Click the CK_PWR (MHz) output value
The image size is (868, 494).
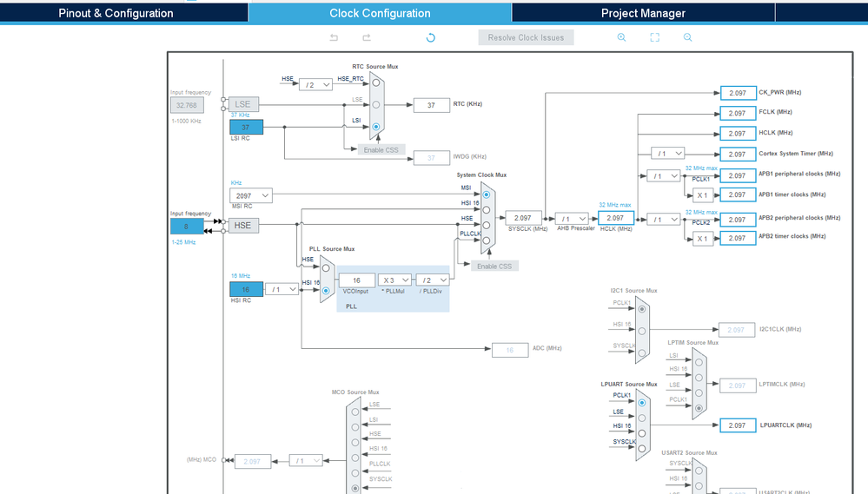[738, 93]
